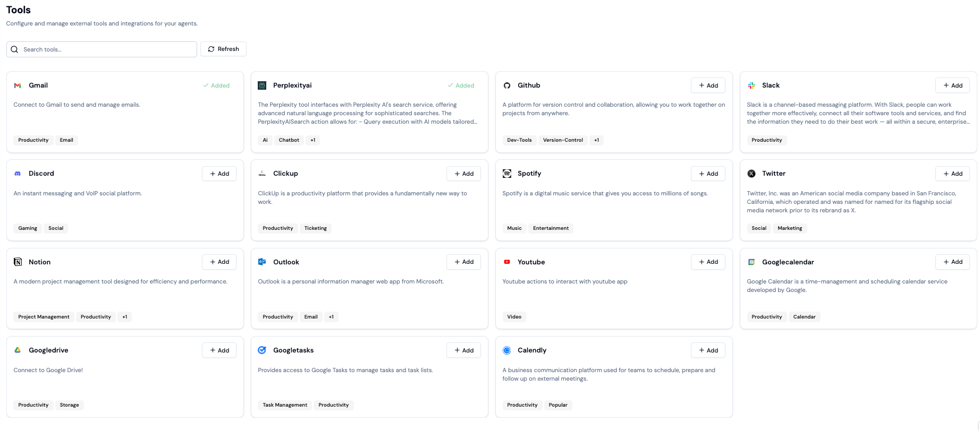Click the AI tag on Perplexityai card
Screen dimensions: 980x430
click(x=265, y=140)
